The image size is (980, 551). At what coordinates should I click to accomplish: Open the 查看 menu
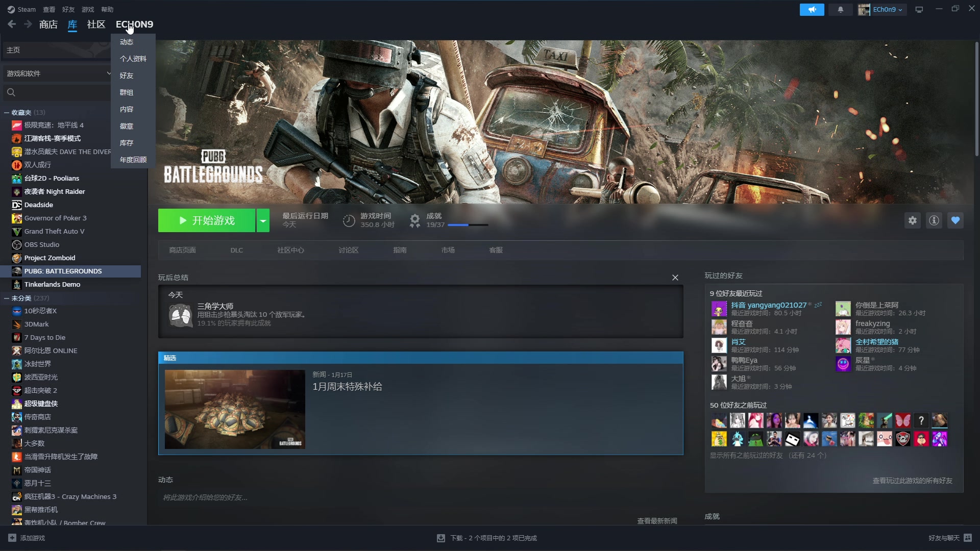pyautogui.click(x=49, y=9)
